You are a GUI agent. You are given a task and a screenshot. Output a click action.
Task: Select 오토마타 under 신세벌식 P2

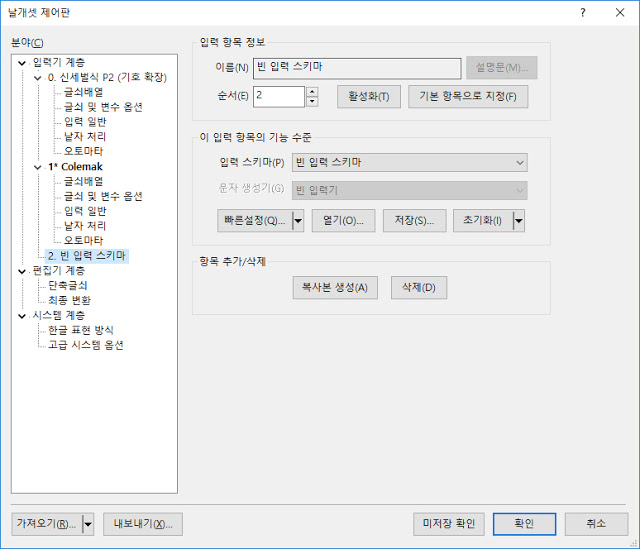coord(84,151)
